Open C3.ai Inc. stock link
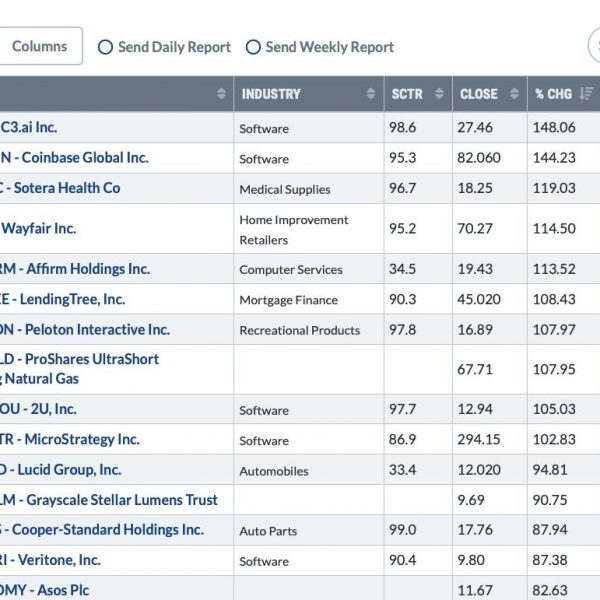Screen dimensions: 600x600 (29, 127)
